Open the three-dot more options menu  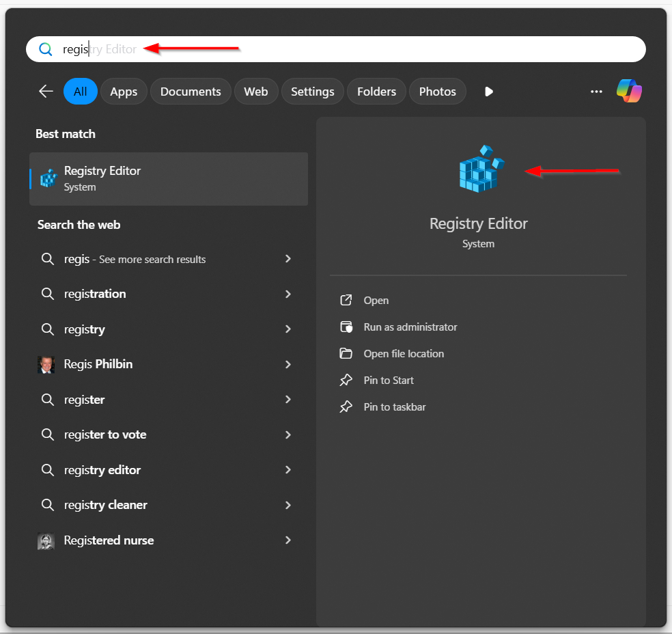tap(596, 92)
